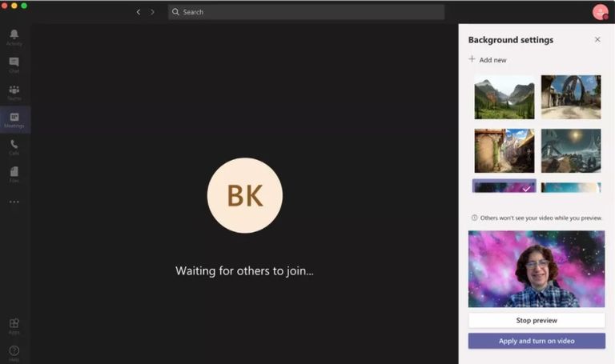The height and width of the screenshot is (364, 615).
Task: Open the Teams section in sidebar
Action: click(x=14, y=93)
